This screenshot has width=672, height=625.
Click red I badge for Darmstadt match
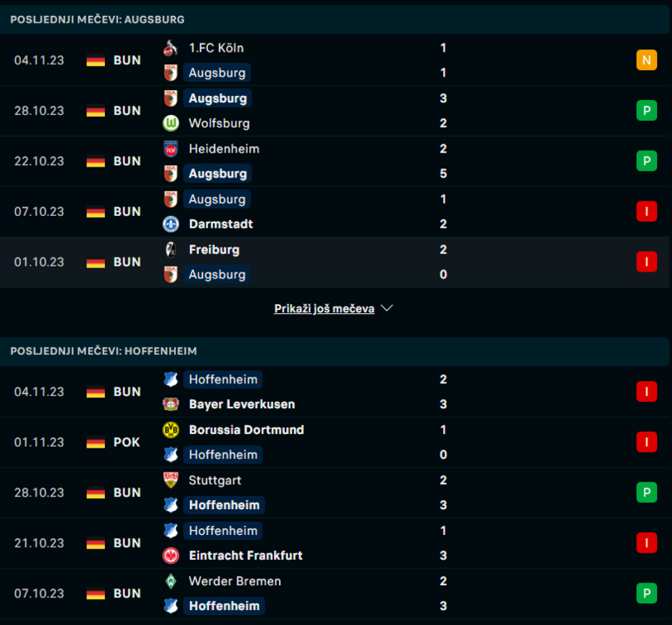coord(646,212)
